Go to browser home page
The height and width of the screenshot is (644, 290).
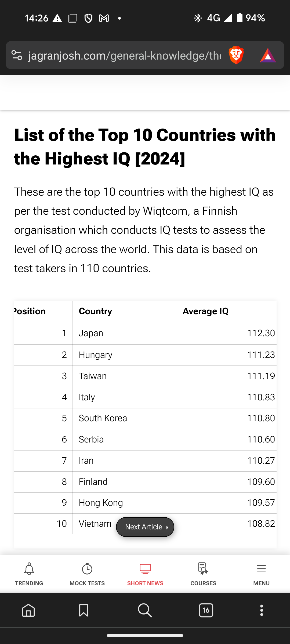[28, 610]
